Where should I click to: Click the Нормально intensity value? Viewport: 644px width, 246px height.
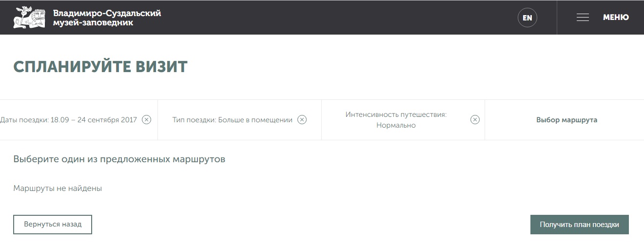(x=396, y=125)
